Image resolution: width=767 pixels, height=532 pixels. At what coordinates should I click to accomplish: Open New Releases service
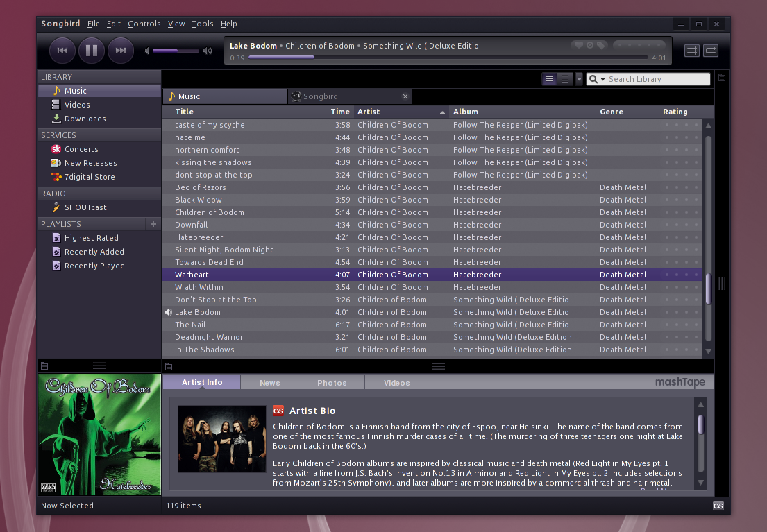point(100,163)
